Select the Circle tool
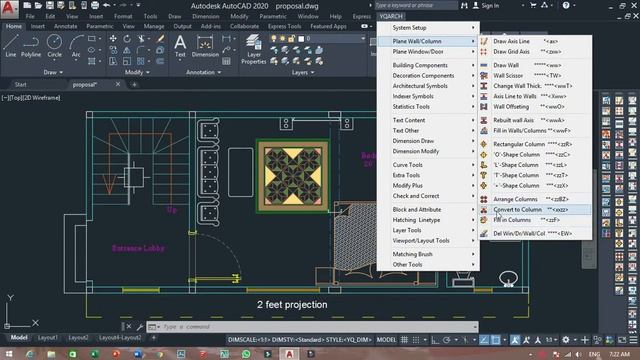Viewport: 640px width, 360px height. pos(54,46)
